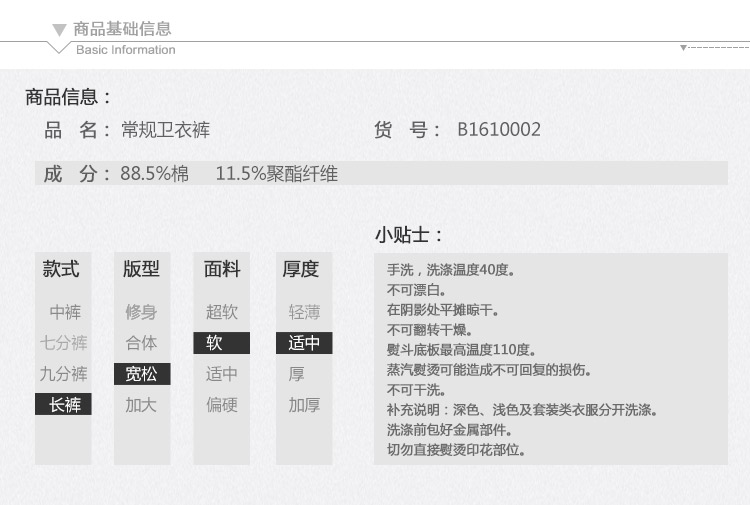Click the 款式 column header
This screenshot has width=750, height=505.
tap(61, 269)
